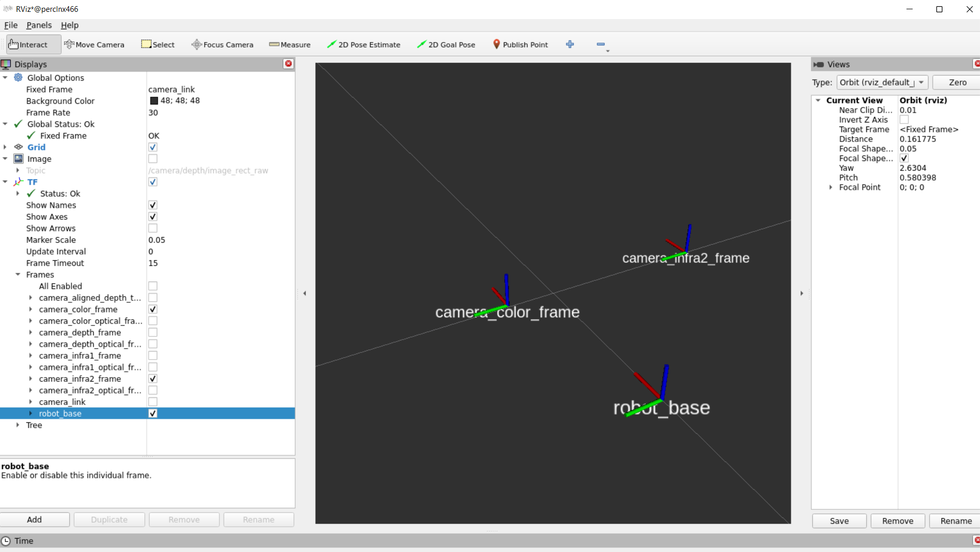Collapse Current View node
This screenshot has width=980, height=552.
coord(818,100)
